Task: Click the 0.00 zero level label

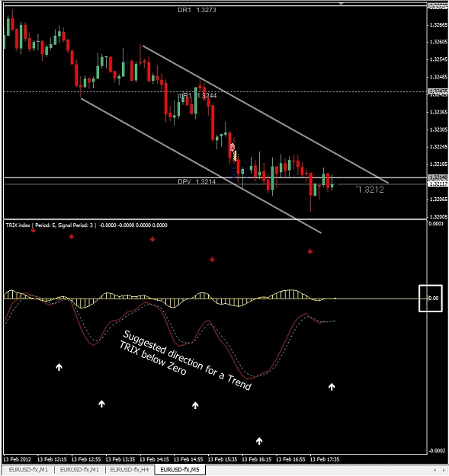Action: (434, 299)
